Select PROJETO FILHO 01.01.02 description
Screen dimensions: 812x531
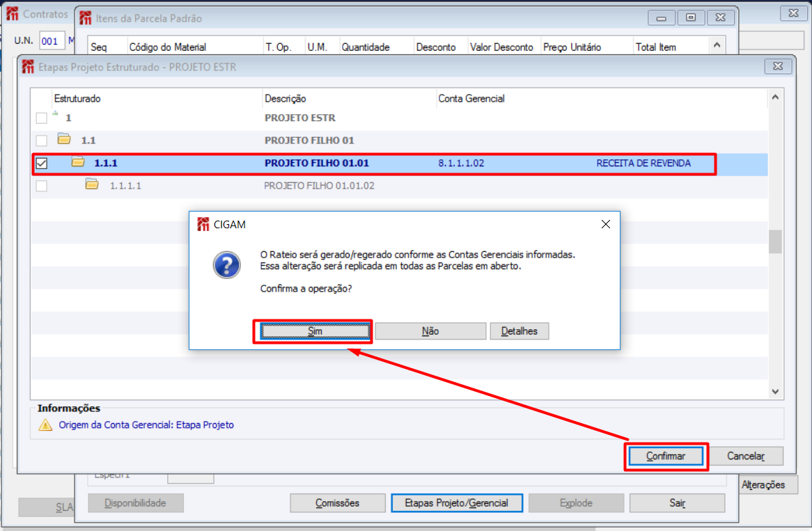319,186
